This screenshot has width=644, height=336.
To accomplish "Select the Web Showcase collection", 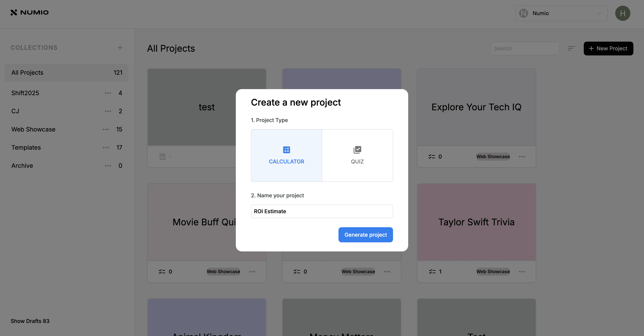I will [34, 129].
